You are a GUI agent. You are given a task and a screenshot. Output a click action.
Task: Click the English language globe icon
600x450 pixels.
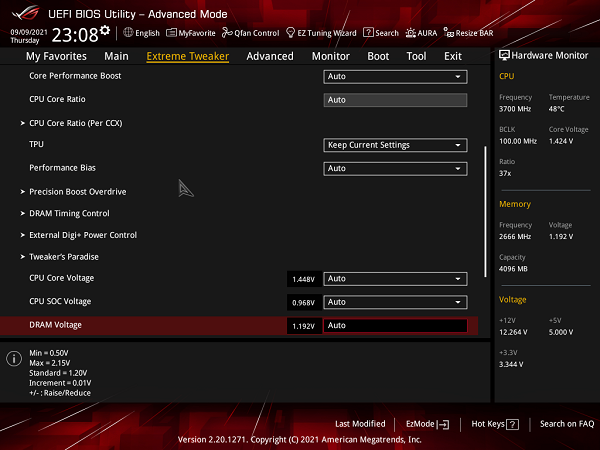coord(128,33)
